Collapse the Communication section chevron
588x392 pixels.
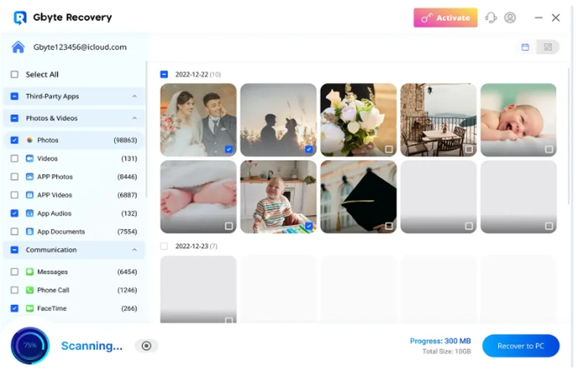(135, 250)
